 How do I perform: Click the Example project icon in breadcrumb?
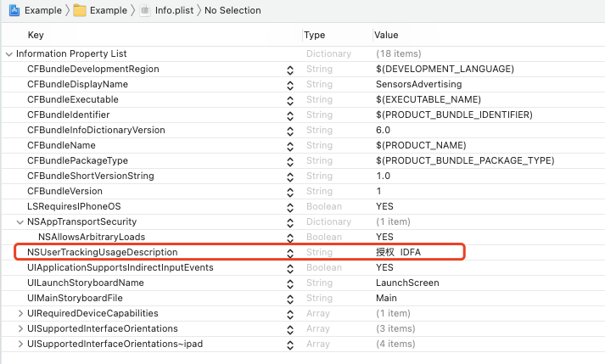pos(14,10)
